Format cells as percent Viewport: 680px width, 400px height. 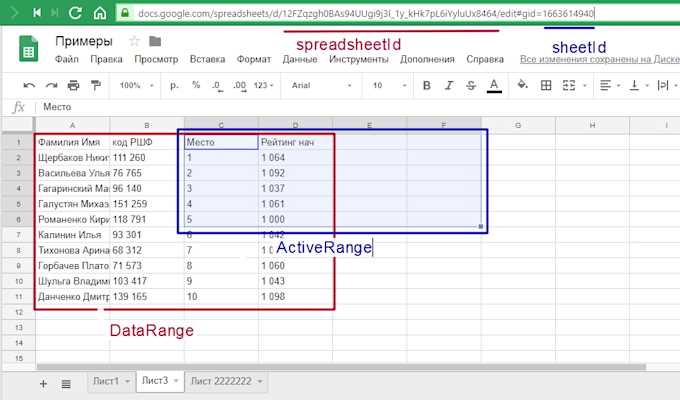click(196, 85)
